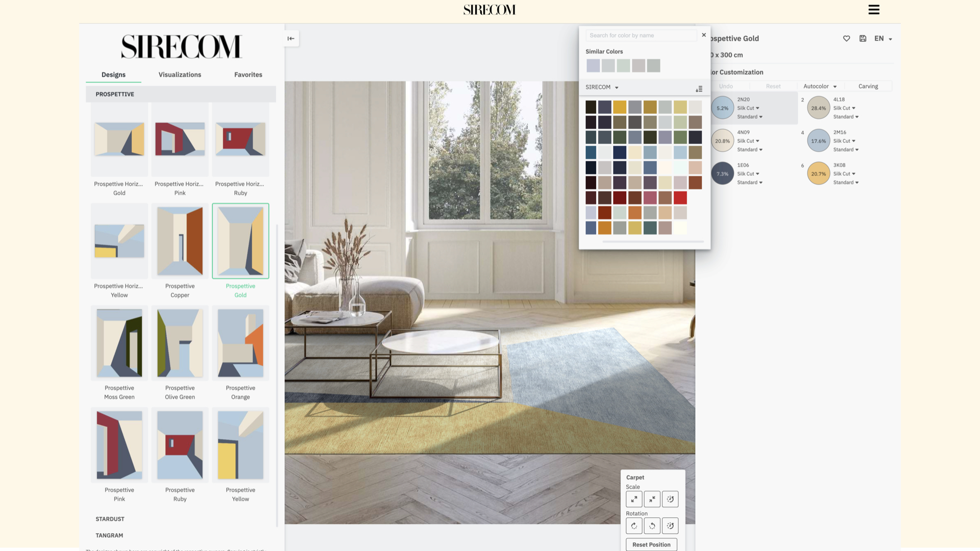Viewport: 980px width, 551px height.
Task: Switch to the Favorites tab
Action: pyautogui.click(x=248, y=74)
